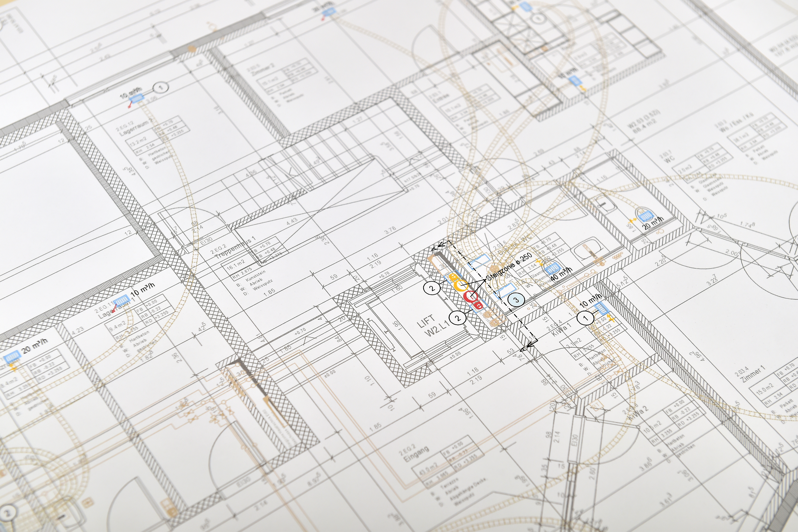This screenshot has height=532, width=798.
Task: Click the Eingang room name
Action: point(416,454)
